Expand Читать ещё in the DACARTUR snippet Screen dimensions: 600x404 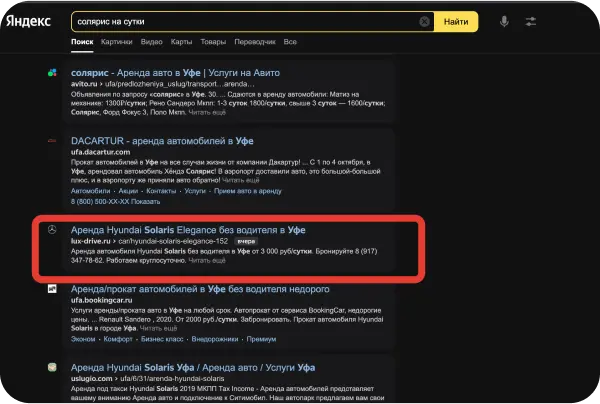[x=240, y=180]
